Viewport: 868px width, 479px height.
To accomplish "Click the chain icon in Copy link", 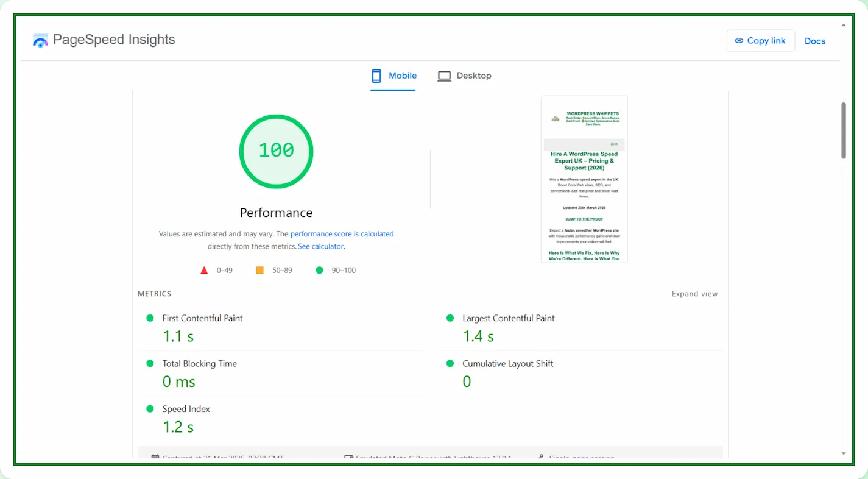I will 739,41.
